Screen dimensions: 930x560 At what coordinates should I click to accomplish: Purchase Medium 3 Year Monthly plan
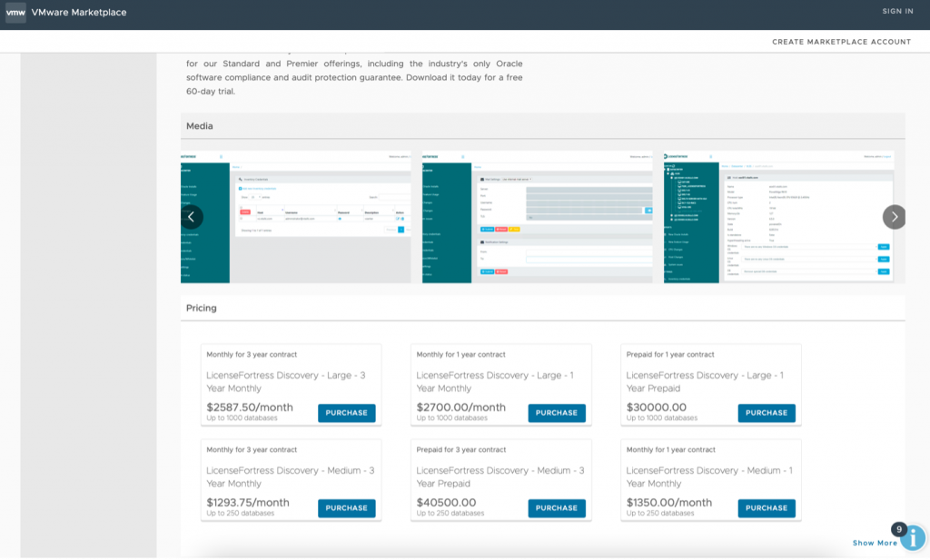point(346,508)
